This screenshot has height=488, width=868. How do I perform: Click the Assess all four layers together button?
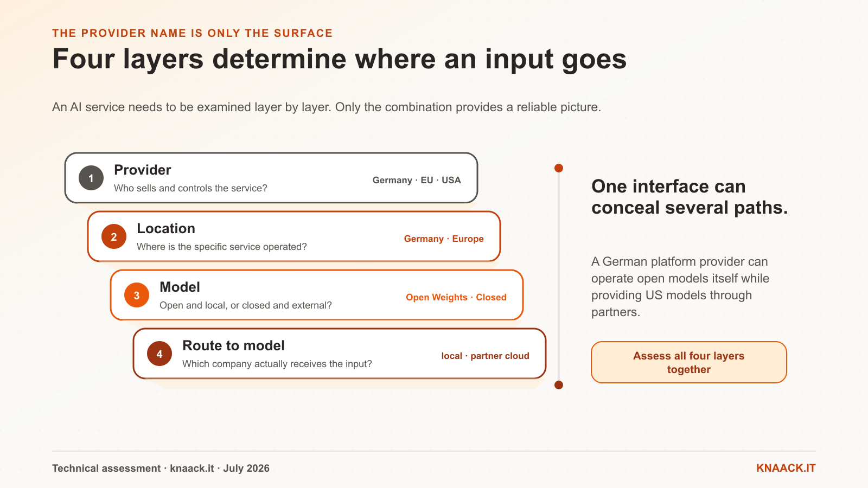(x=689, y=362)
